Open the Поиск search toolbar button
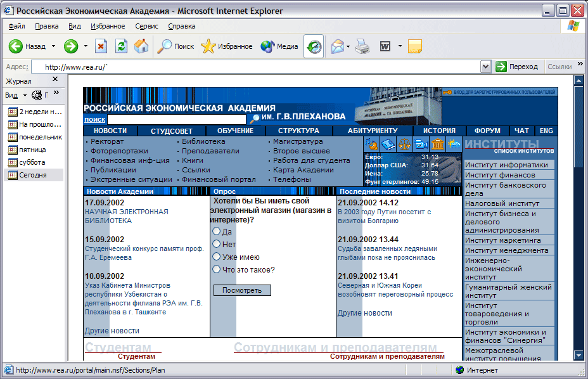The width and height of the screenshot is (588, 379). click(x=176, y=46)
